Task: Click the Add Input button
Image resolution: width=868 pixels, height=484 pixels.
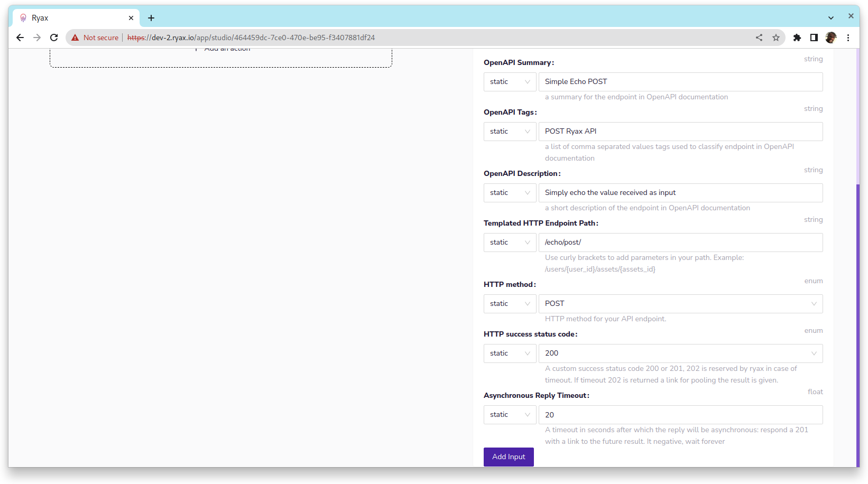Action: (x=508, y=457)
